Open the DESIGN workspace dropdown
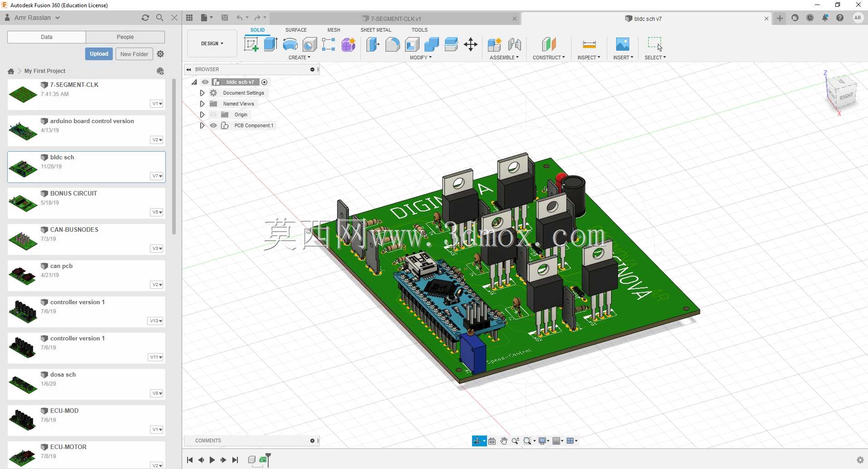The height and width of the screenshot is (469, 868). 212,43
